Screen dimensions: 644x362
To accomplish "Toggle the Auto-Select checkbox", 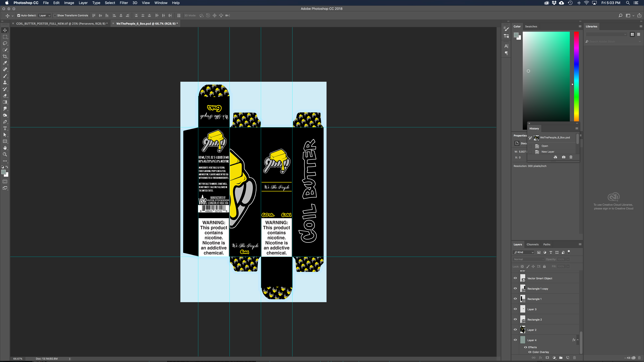I will (19, 15).
